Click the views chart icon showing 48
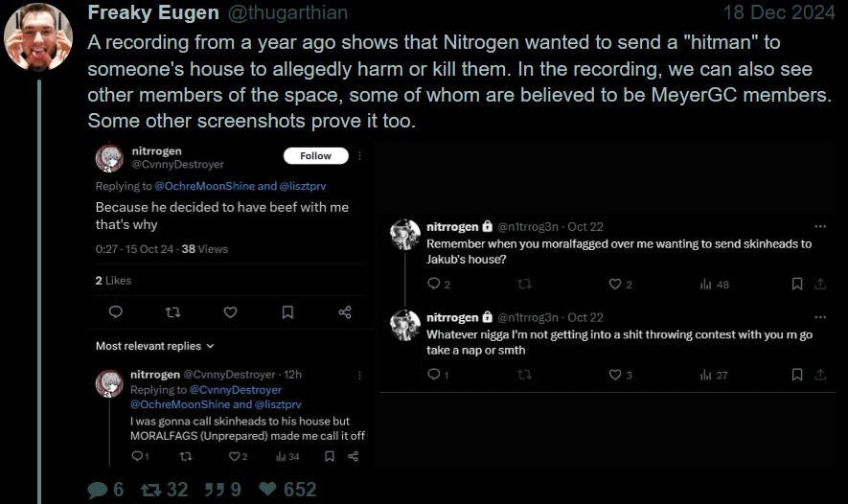Viewport: 848px width, 504px height. (x=706, y=285)
